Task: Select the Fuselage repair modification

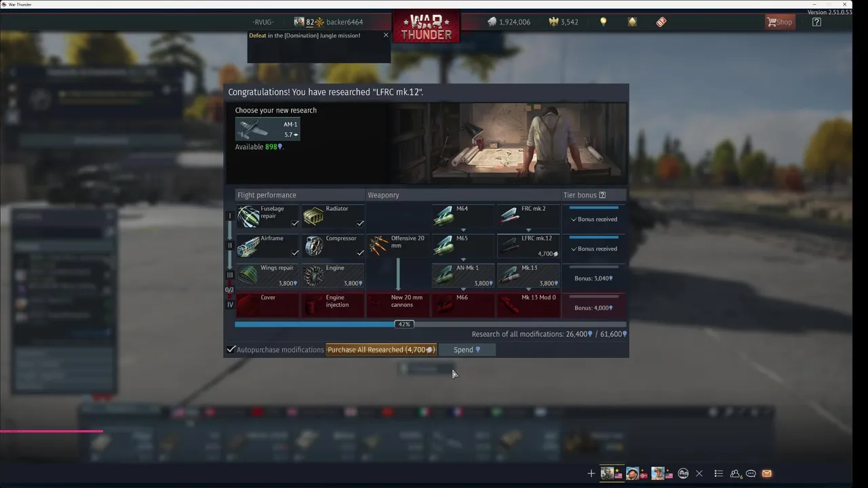Action: 268,217
